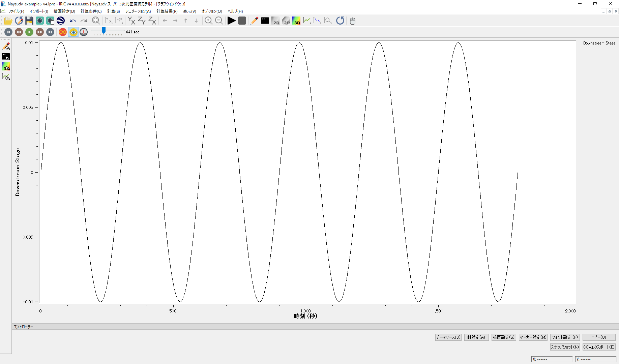The height and width of the screenshot is (364, 619).
Task: Select the YX plane view icon
Action: pos(131,21)
